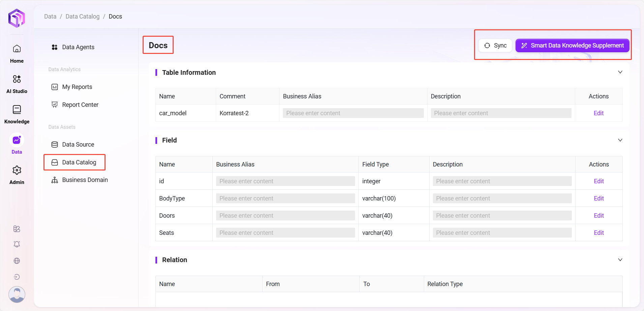Select Data Agents in the side menu
This screenshot has width=644, height=311.
(78, 47)
